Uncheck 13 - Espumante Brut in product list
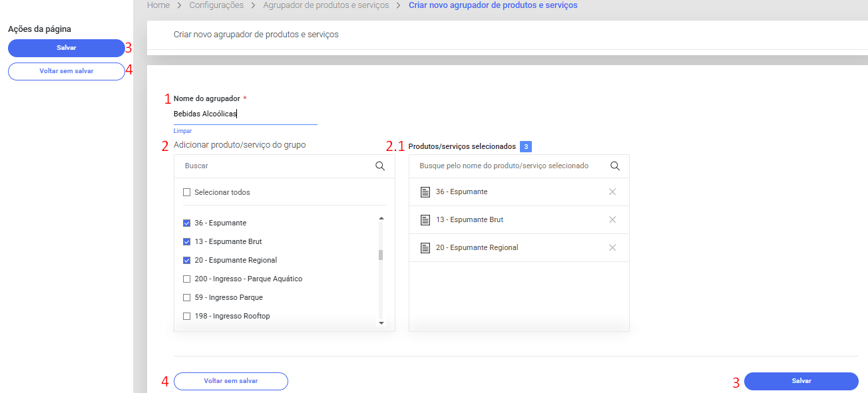 [x=187, y=241]
